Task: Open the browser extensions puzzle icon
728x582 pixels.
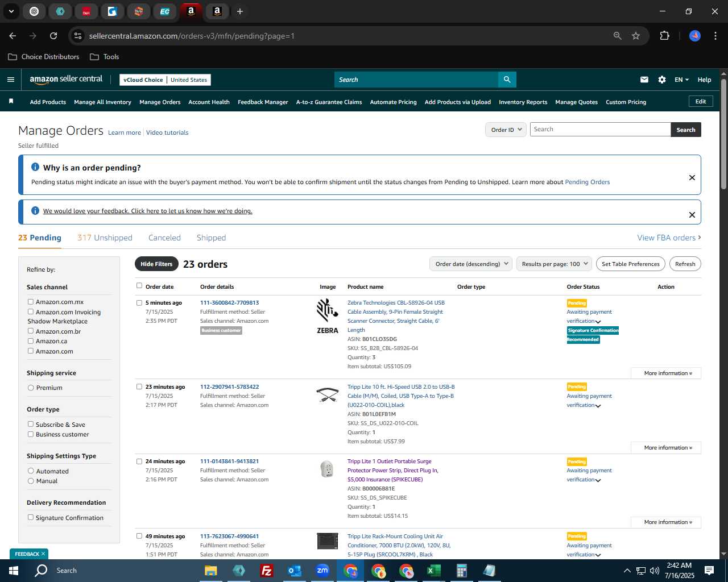Action: 664,36
